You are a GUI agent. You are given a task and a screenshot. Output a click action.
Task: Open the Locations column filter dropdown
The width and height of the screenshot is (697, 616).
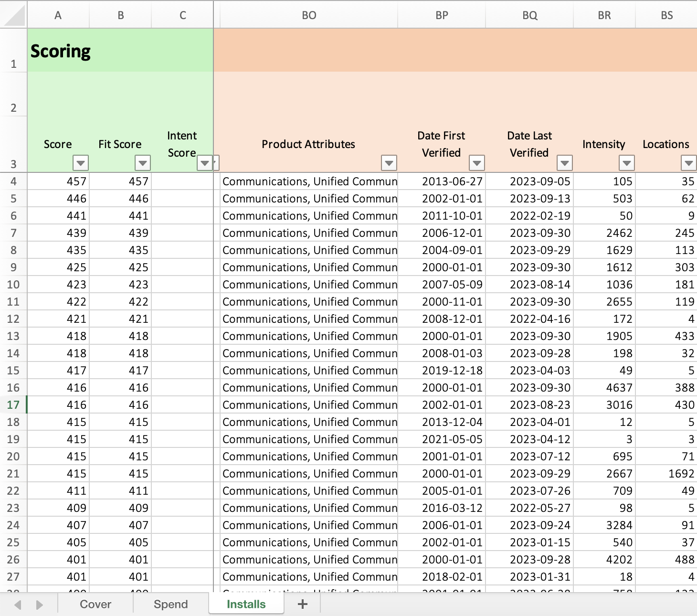click(688, 163)
